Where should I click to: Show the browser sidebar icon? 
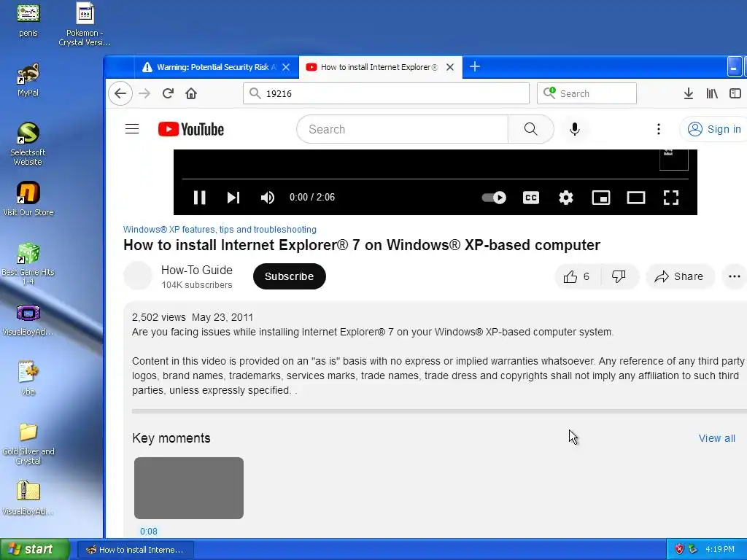click(735, 93)
